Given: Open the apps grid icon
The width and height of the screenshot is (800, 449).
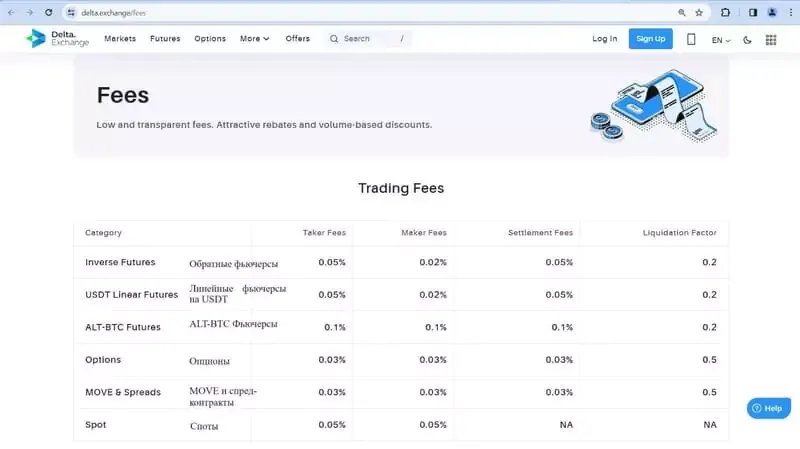Looking at the screenshot, I should point(771,40).
